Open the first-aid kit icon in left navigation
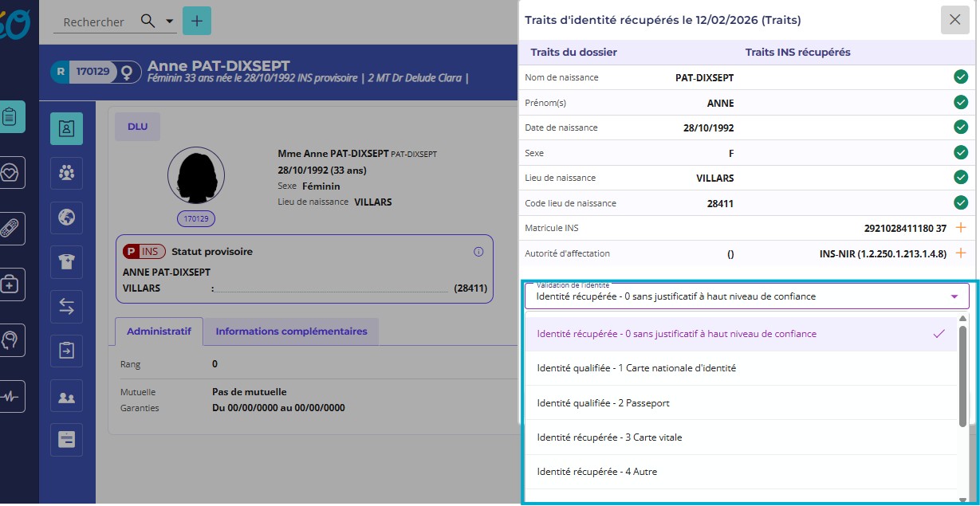The height and width of the screenshot is (506, 980). click(x=11, y=284)
